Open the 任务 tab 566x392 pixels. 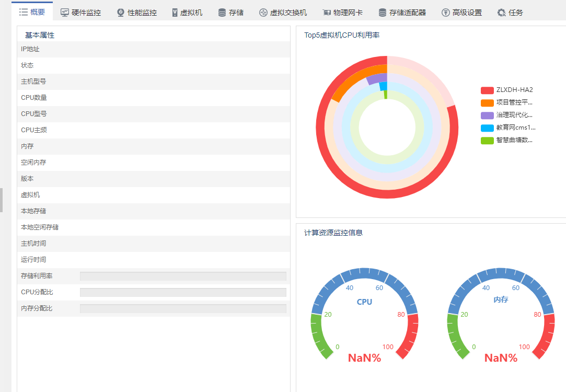[x=510, y=13]
